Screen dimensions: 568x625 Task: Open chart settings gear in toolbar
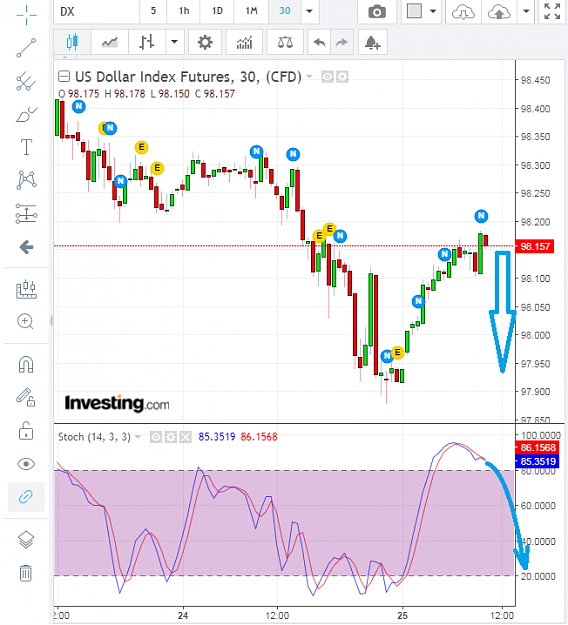(x=205, y=42)
